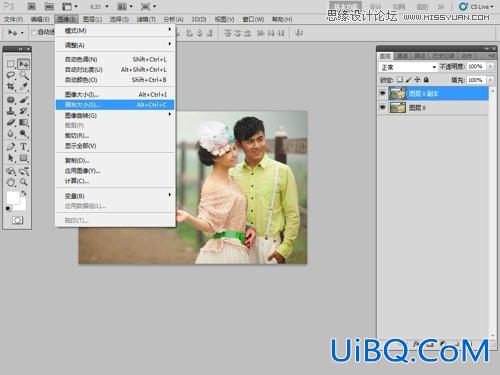Select the Hand tool
500x375 pixels.
(11, 182)
